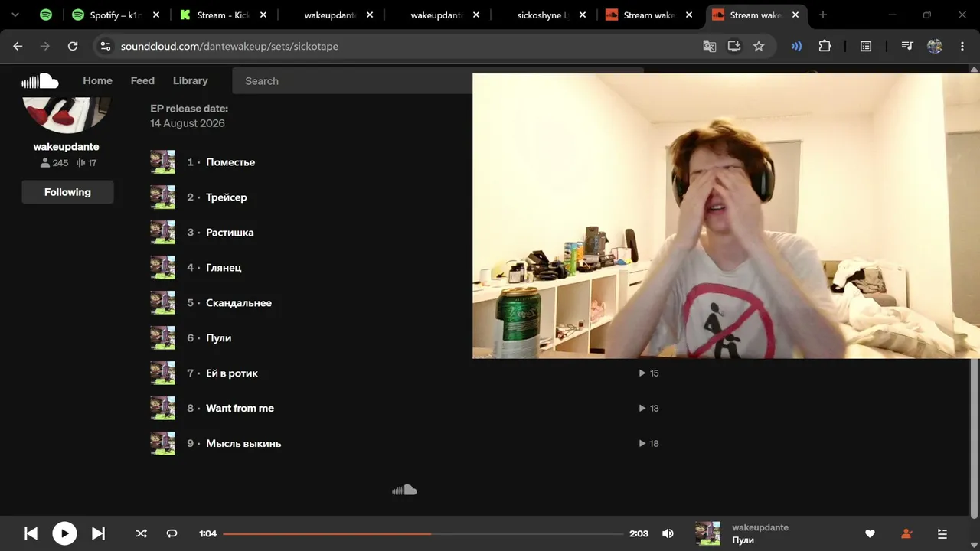
Task: Focus the SoundCloud search field
Action: pyautogui.click(x=352, y=80)
